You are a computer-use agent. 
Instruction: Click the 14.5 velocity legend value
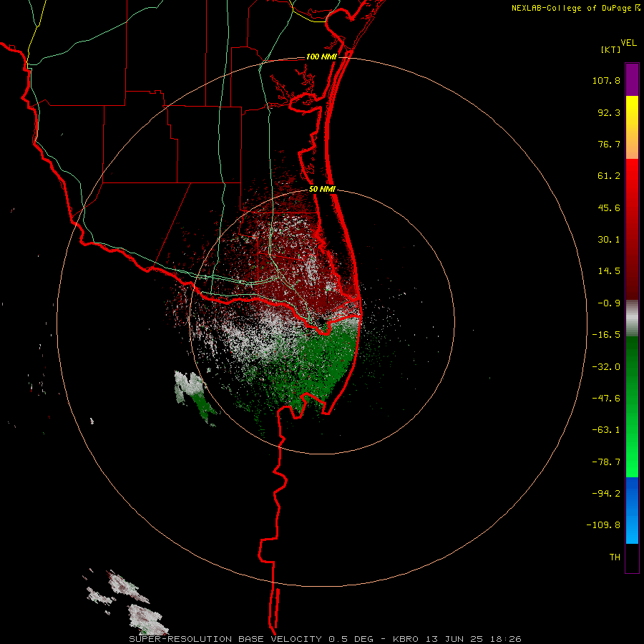[x=609, y=271]
